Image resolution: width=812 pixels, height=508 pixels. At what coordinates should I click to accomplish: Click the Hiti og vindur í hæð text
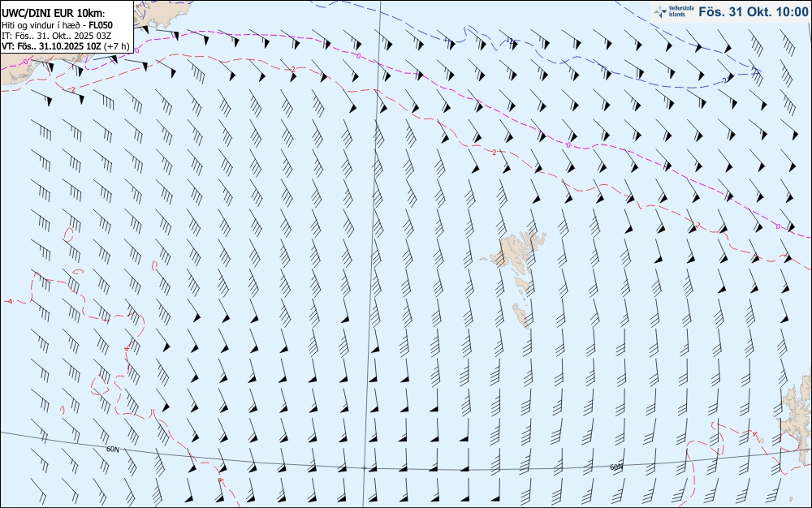click(x=41, y=25)
